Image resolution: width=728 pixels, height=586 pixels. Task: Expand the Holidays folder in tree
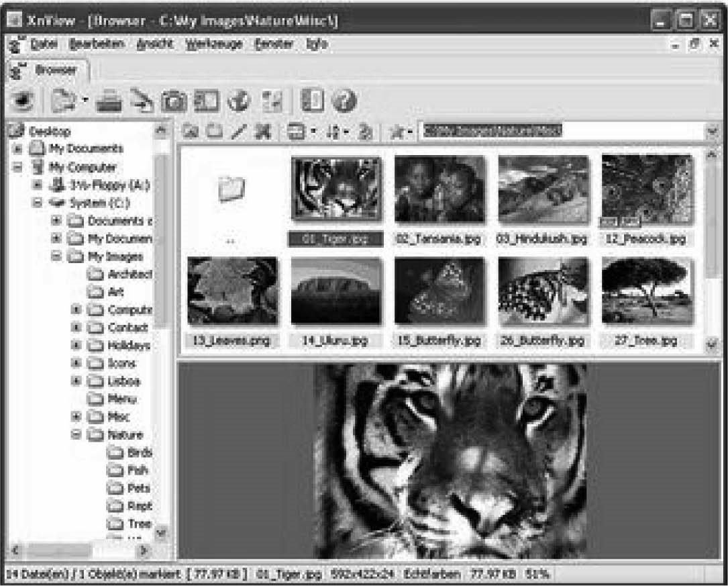click(75, 346)
